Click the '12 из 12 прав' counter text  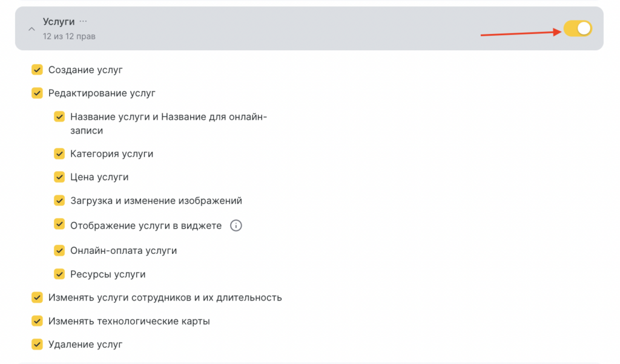pyautogui.click(x=69, y=36)
